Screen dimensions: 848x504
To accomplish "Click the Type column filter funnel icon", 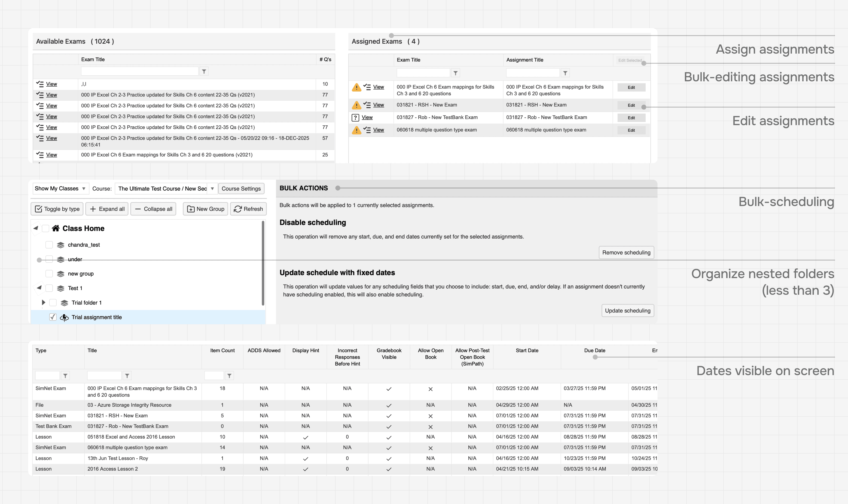I will tap(65, 376).
